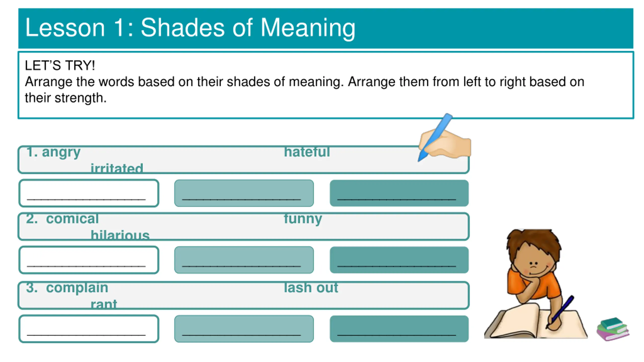Click the word 'comical' in item 2
This screenshot has width=644, height=362.
pos(72,219)
